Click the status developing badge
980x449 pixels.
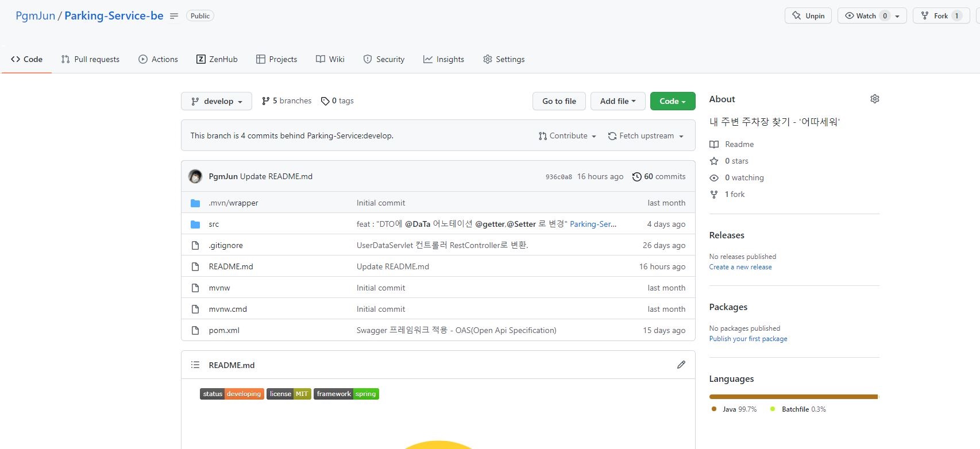click(x=232, y=394)
